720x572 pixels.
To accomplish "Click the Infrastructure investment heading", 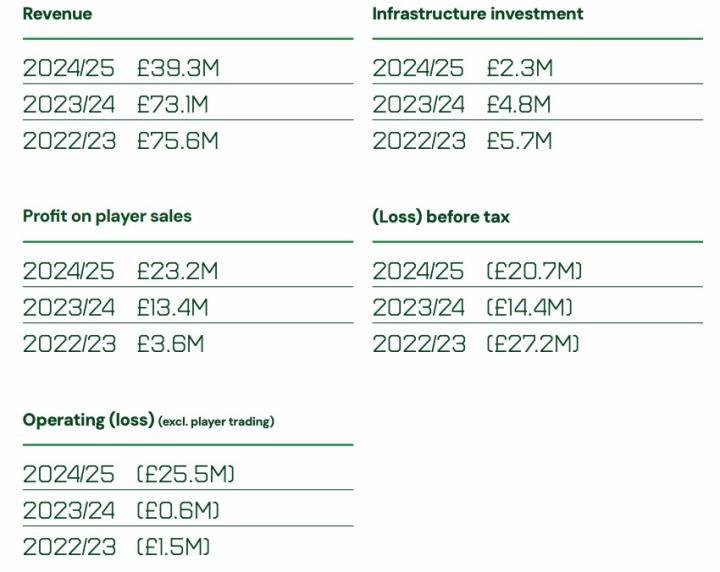I will point(477,14).
